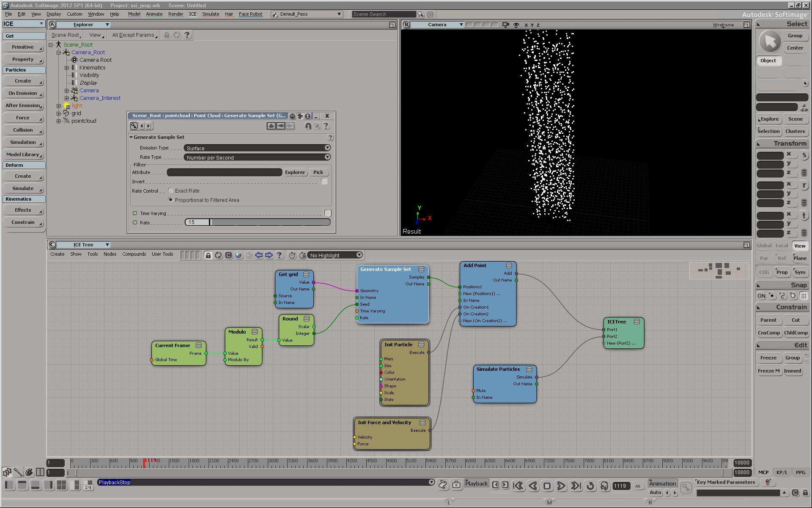Click the stop playback button

547,486
